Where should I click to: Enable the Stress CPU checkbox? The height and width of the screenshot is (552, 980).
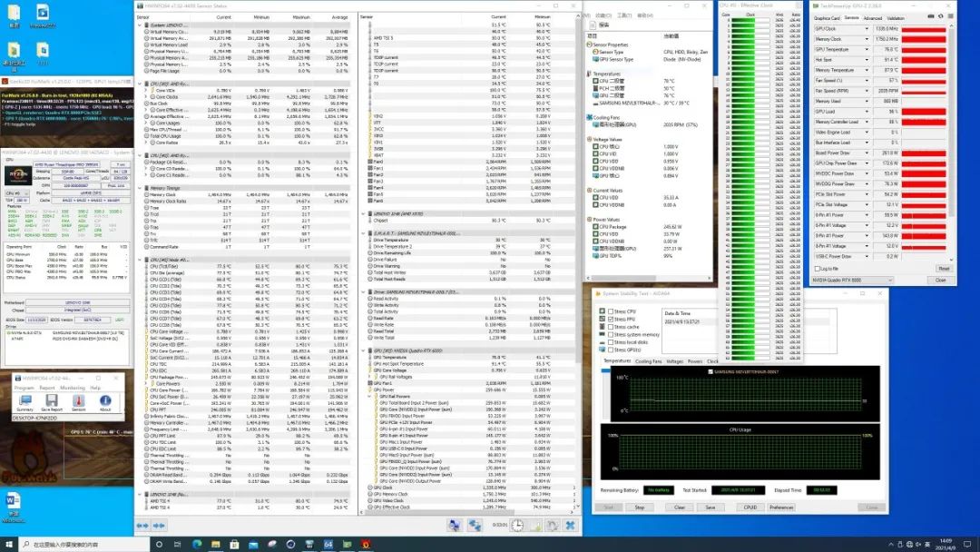point(609,311)
